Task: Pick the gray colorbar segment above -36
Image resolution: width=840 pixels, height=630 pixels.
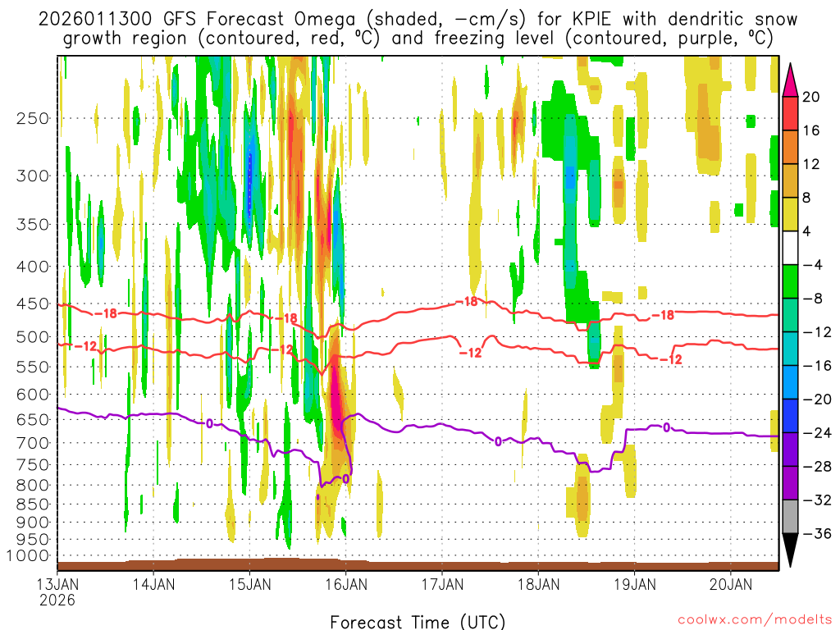Action: (792, 517)
